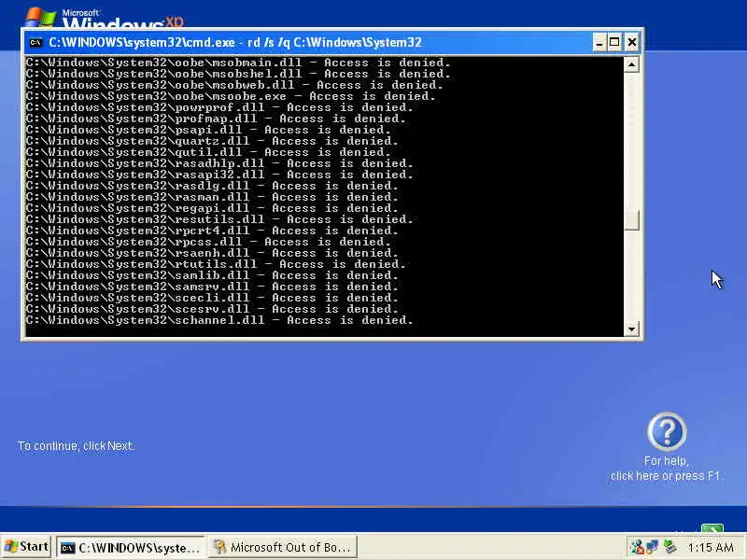747x560 pixels.
Task: Switch to Microsoft Out of Bo... taskbar button
Action: [x=283, y=547]
